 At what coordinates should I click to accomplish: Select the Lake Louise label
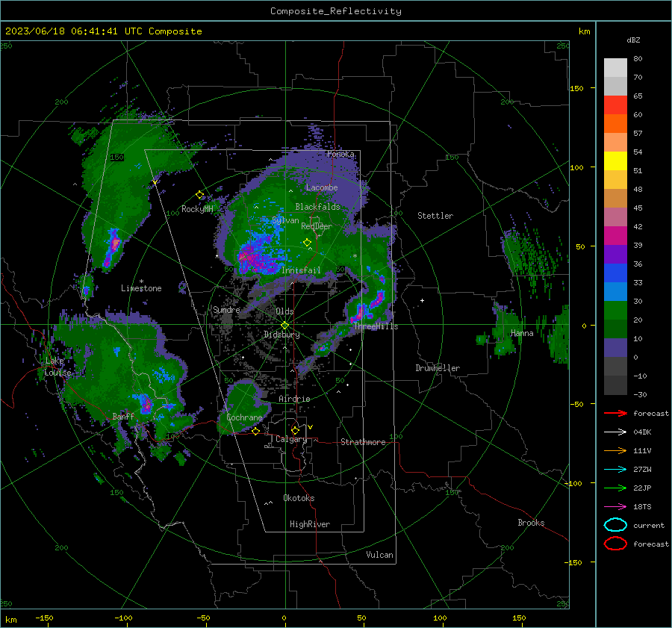pos(57,367)
